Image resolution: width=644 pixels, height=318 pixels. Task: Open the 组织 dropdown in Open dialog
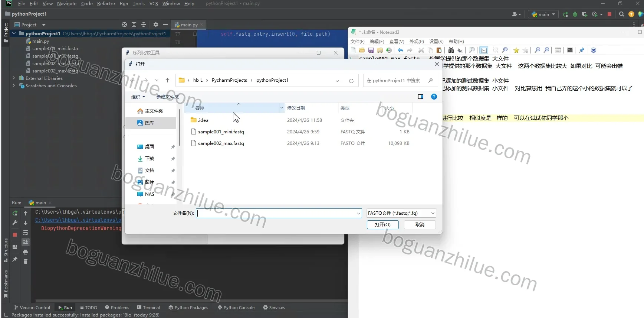click(138, 97)
